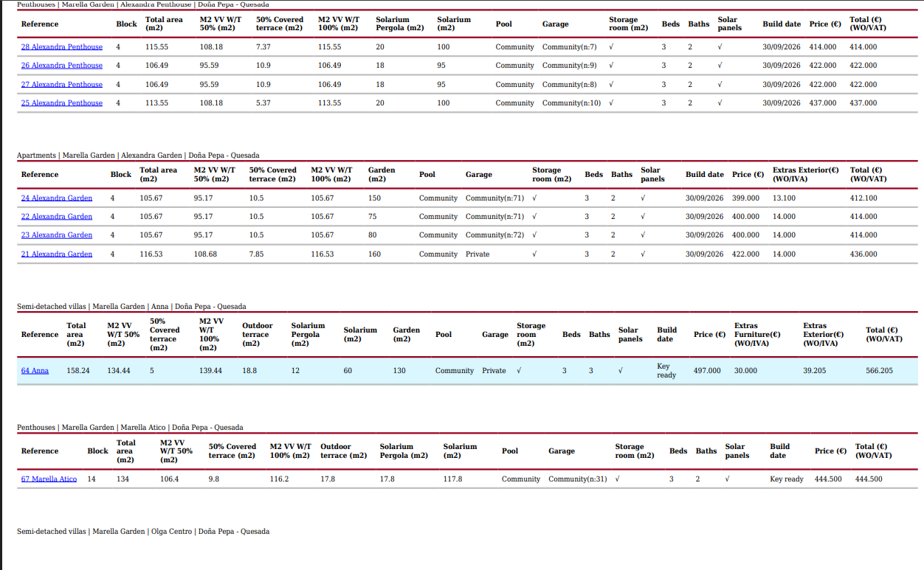The width and height of the screenshot is (924, 570).
Task: Click the 22 Alexandra Garden link
Action: coord(57,217)
